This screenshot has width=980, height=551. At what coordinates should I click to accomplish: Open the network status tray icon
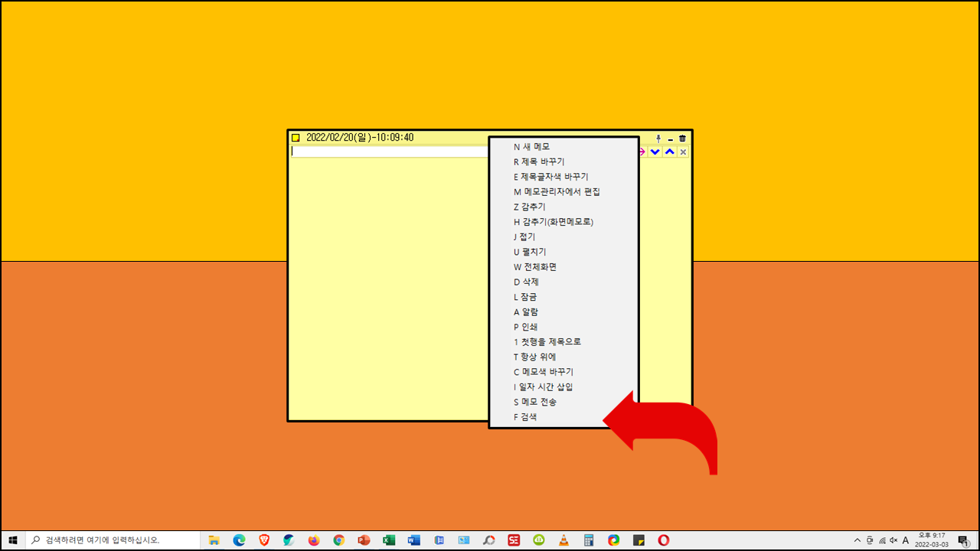(x=882, y=540)
